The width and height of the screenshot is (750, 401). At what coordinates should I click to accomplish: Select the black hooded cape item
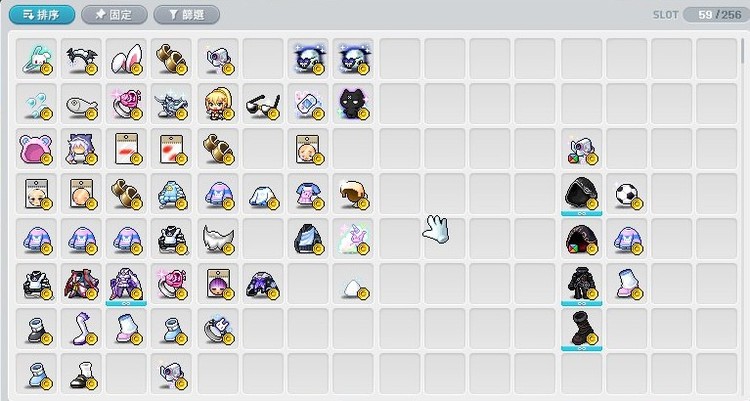[581, 194]
